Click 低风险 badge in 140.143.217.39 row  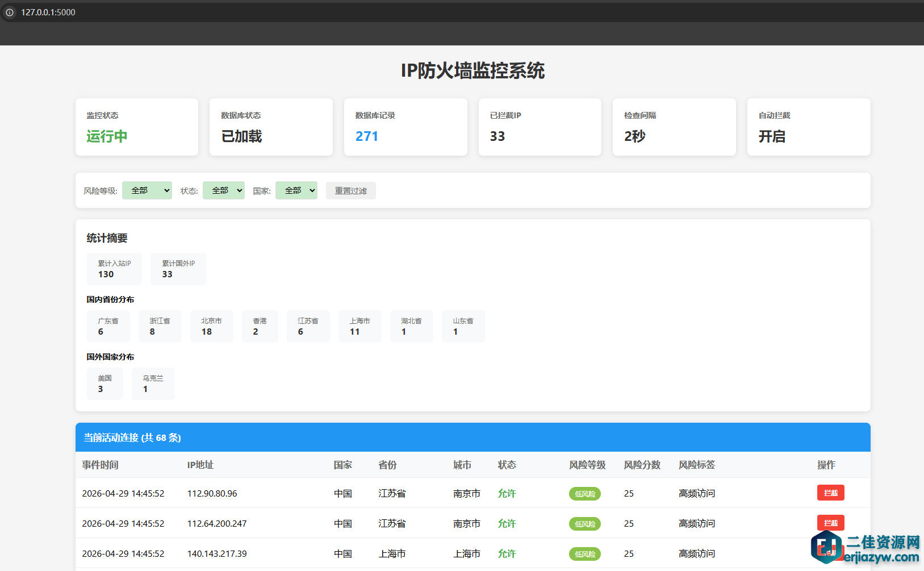point(585,554)
